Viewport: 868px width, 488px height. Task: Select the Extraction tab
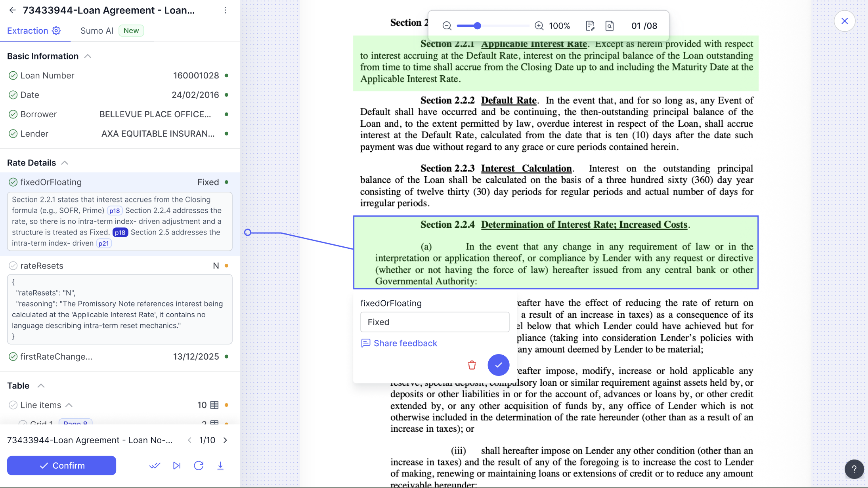(x=28, y=31)
